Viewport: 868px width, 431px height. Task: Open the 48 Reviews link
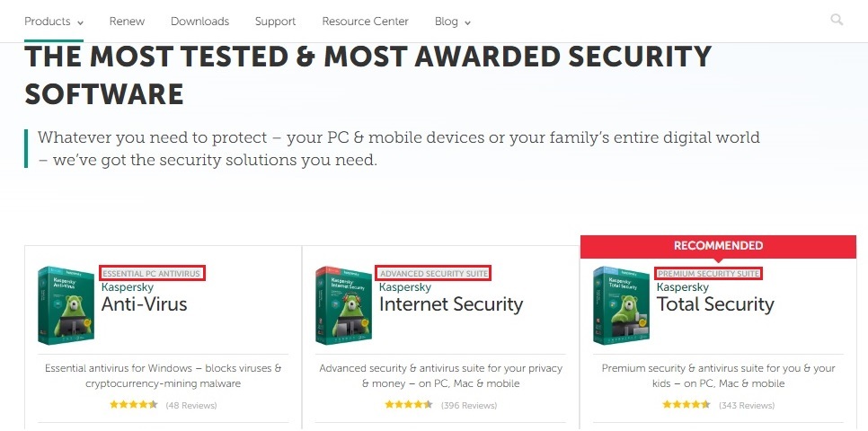(x=190, y=406)
